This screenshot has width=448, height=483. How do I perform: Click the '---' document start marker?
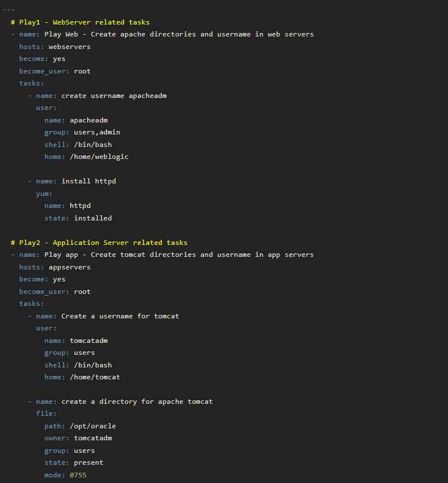[9, 10]
